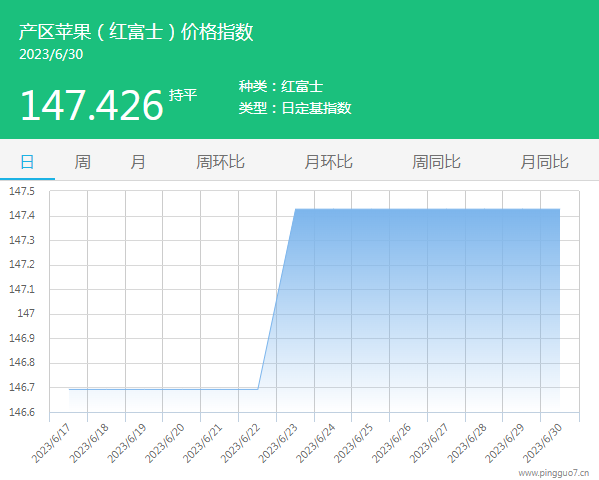Screen dimensions: 599x480
Task: Click the 147.426 index value
Action: pos(92,105)
